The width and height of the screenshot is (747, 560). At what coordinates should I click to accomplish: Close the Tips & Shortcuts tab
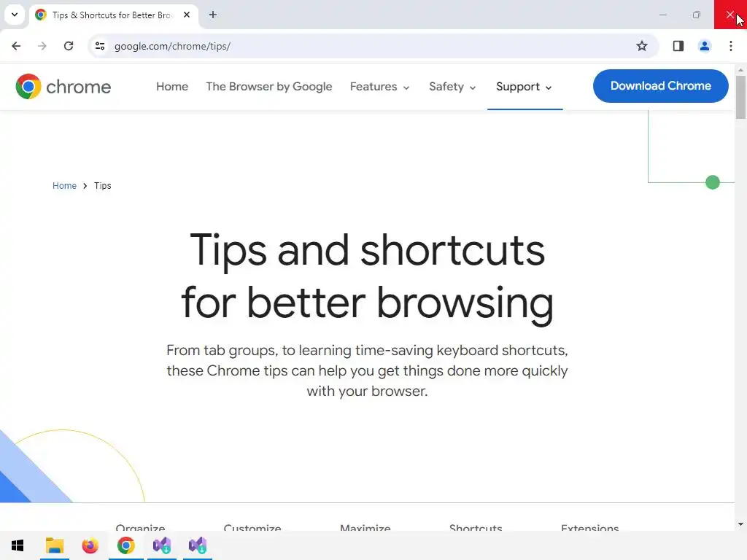coord(187,15)
